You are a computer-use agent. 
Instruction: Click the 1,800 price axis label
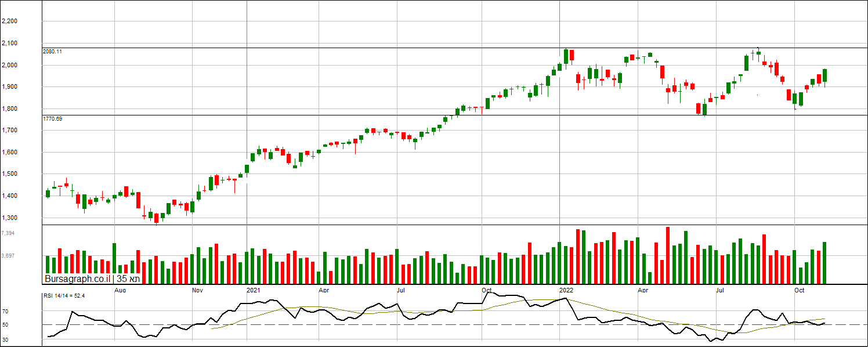click(9, 109)
